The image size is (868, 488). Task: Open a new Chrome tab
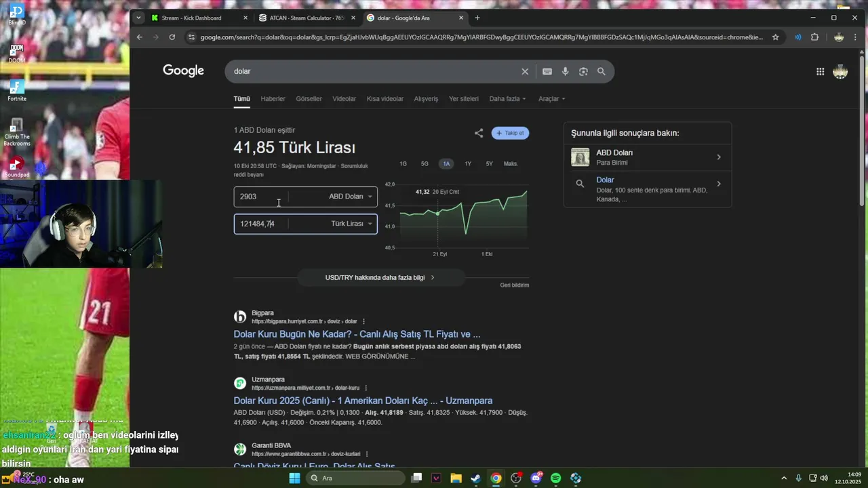click(477, 18)
